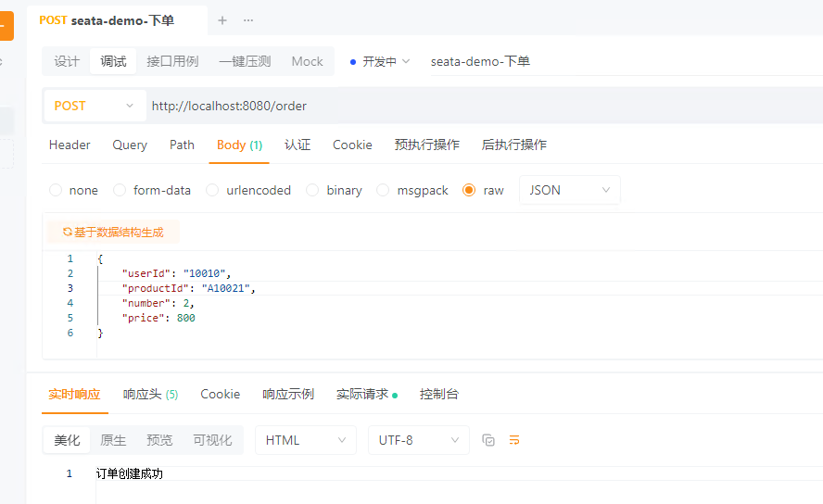Open the UTF-8 encoding dropdown
This screenshot has width=823, height=504.
[417, 440]
